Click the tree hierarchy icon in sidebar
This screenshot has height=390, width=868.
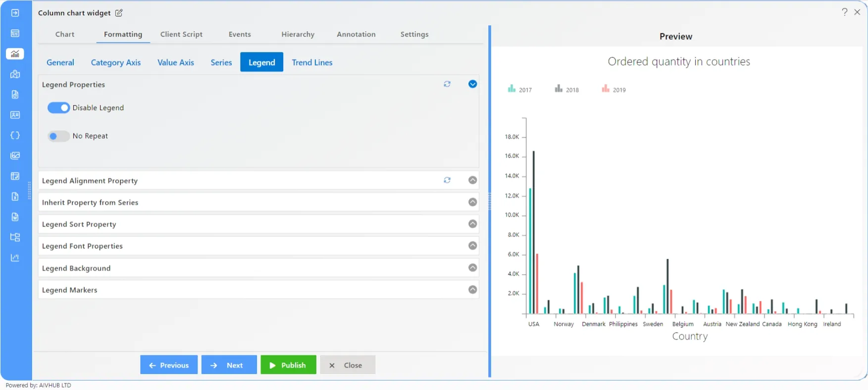(15, 237)
